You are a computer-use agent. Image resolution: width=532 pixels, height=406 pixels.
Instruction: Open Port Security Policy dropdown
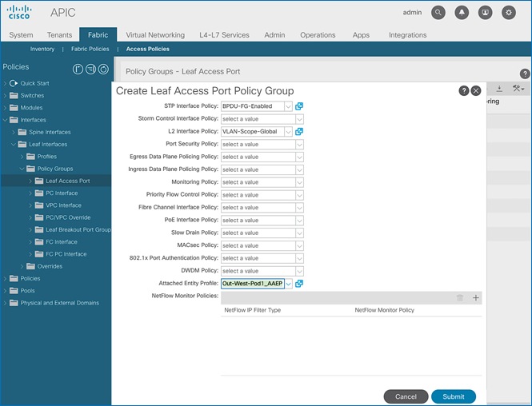[299, 145]
